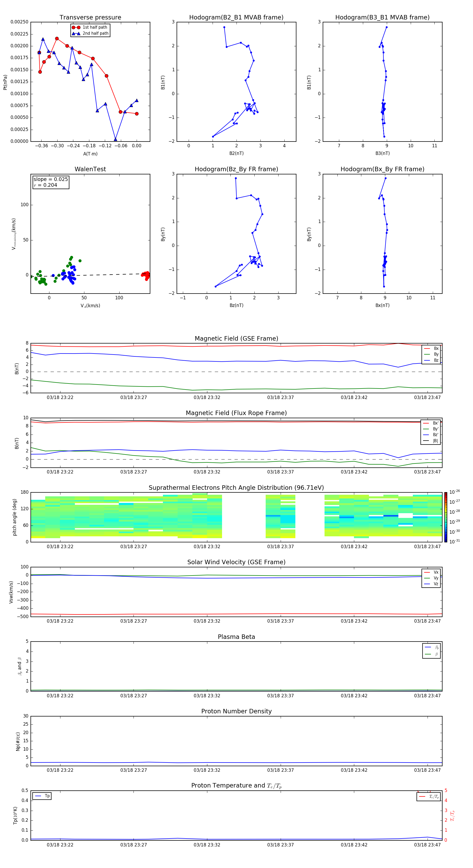Viewport: 473px width, 868px height.
Task: Click the 'Bz' legend entry in GSE panel
Action: tap(431, 360)
